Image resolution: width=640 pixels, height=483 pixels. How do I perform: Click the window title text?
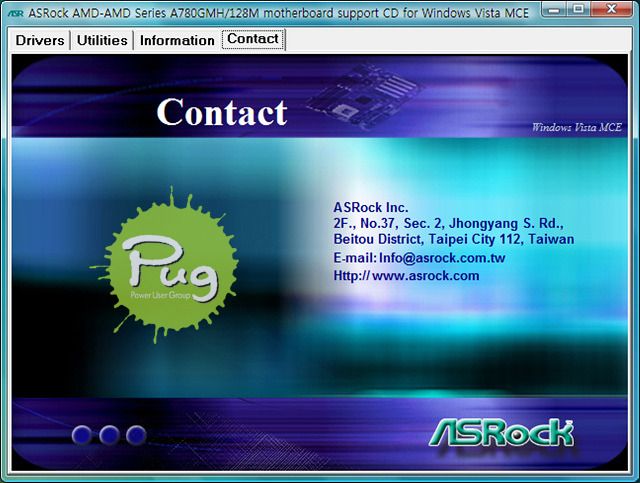click(278, 13)
